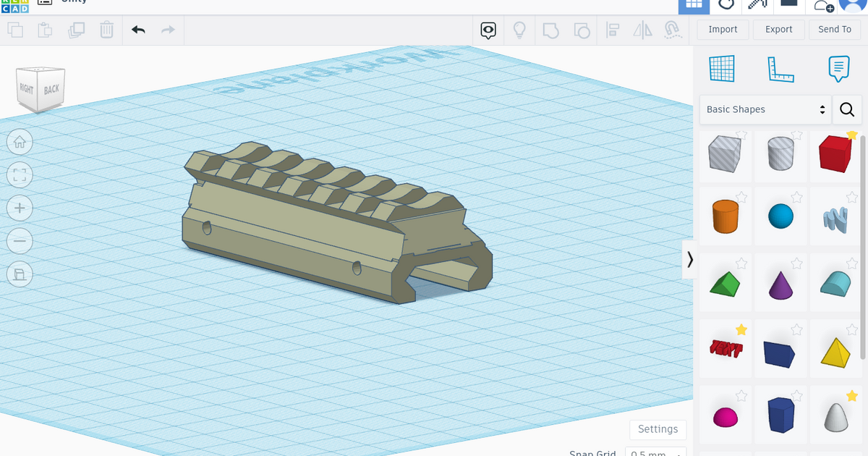Collapse the shapes panel with side chevron
Image resolution: width=868 pixels, height=456 pixels.
[690, 259]
